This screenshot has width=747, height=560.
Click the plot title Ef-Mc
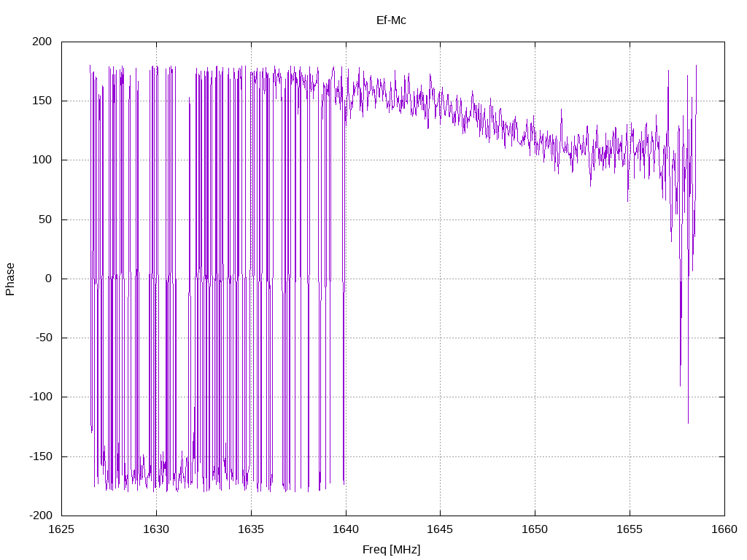coord(391,20)
